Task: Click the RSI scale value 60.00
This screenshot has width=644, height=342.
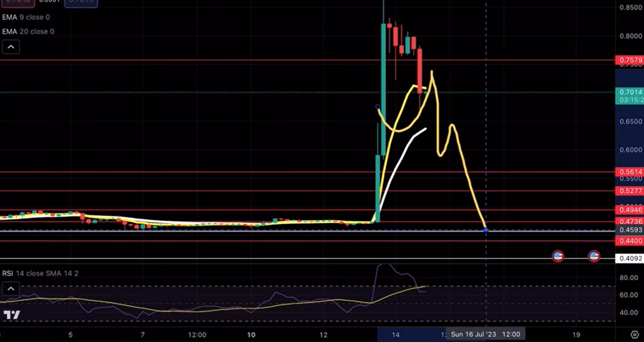Action: tap(629, 295)
